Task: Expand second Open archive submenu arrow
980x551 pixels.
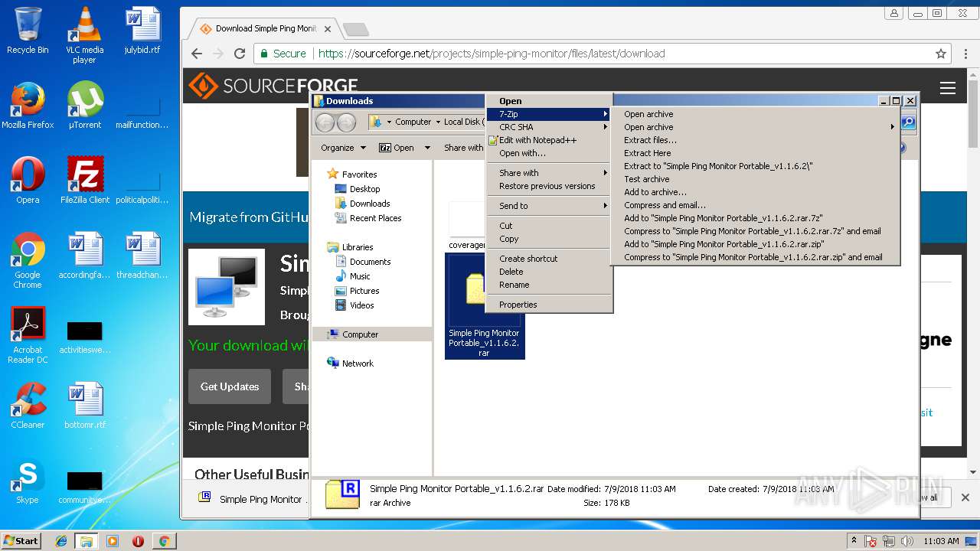Action: point(893,127)
